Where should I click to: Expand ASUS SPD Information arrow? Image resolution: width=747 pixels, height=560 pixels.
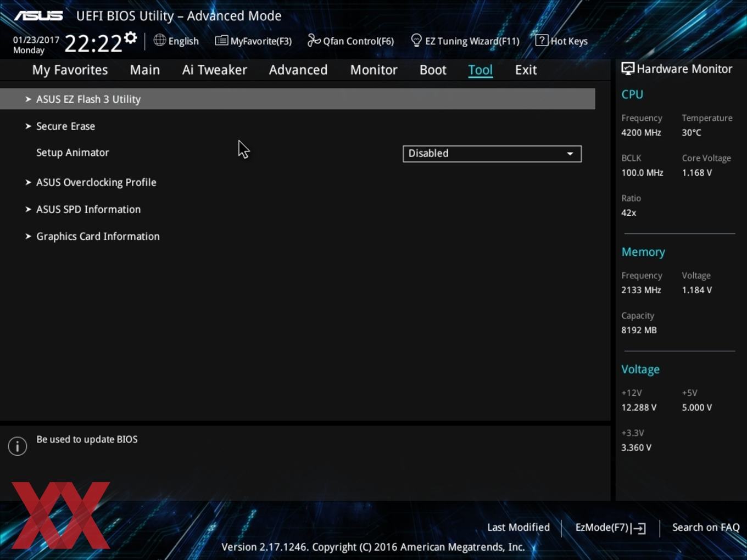click(x=28, y=209)
